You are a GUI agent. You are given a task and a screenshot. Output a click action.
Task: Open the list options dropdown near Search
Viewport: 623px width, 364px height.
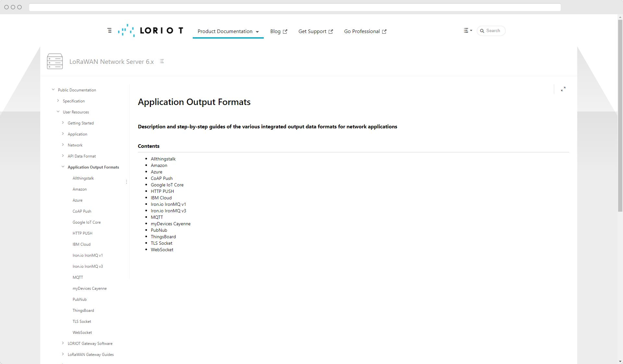[x=468, y=30]
